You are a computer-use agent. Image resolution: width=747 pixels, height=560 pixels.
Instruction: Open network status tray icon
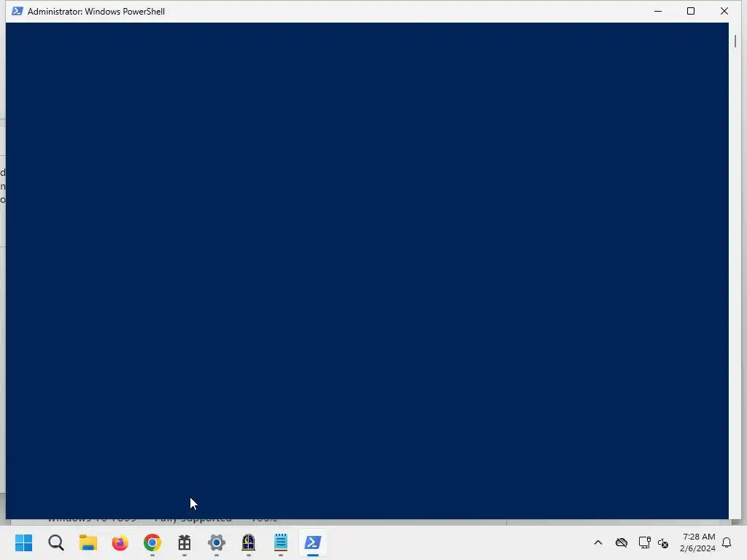[x=644, y=542]
